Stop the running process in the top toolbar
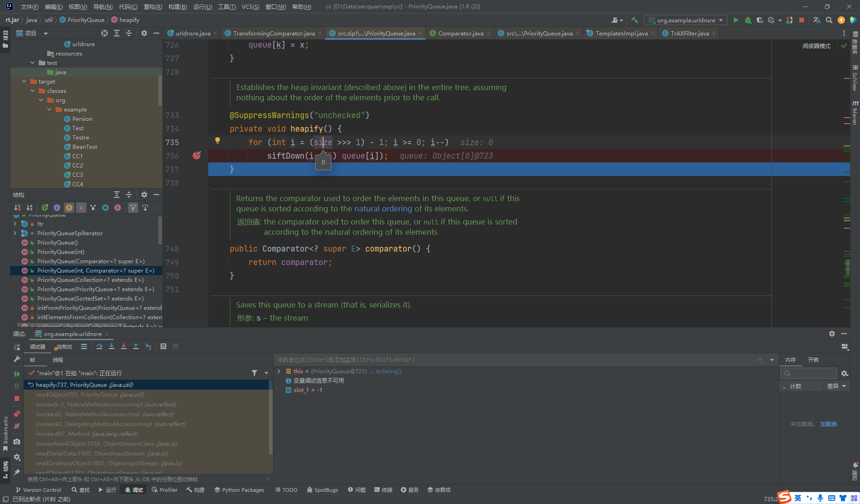Viewport: 860px width, 504px height. pyautogui.click(x=802, y=20)
